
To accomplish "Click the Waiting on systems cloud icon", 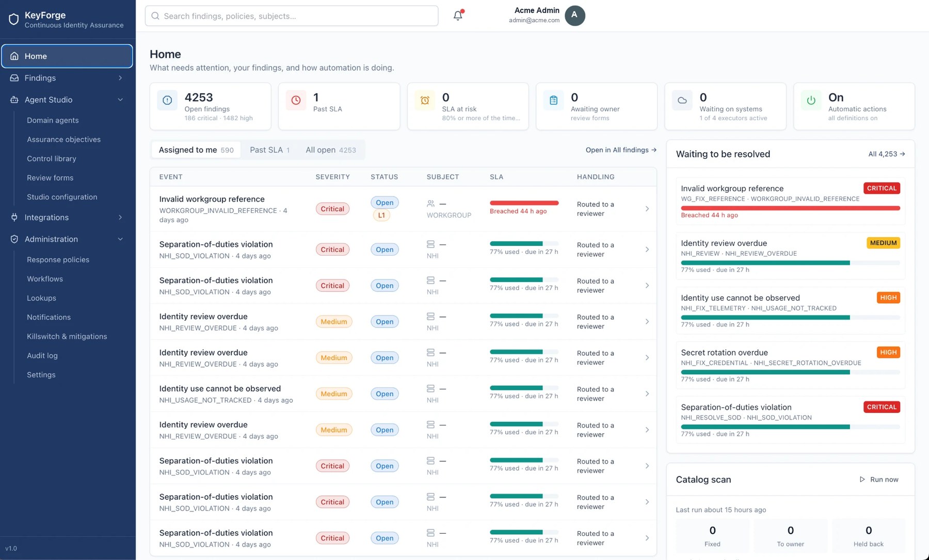I will pyautogui.click(x=682, y=101).
